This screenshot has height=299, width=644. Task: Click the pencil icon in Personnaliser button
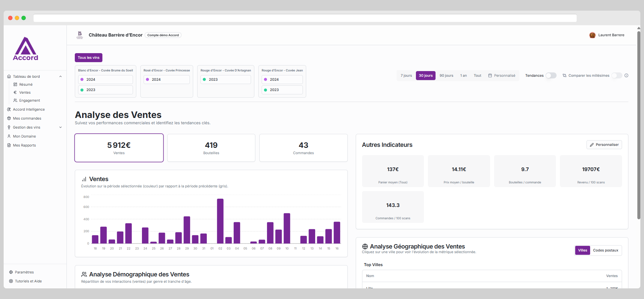[592, 145]
